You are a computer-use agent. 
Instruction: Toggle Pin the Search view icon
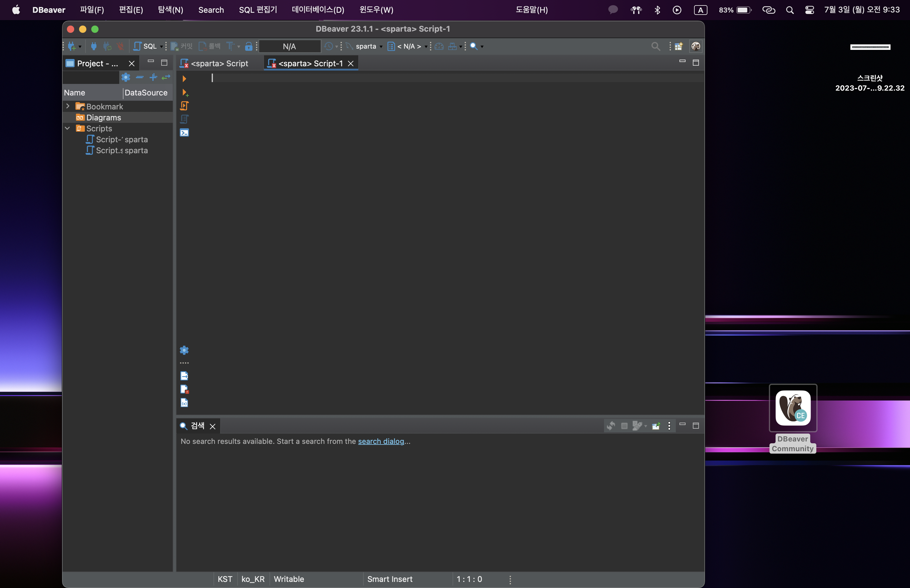pyautogui.click(x=656, y=426)
